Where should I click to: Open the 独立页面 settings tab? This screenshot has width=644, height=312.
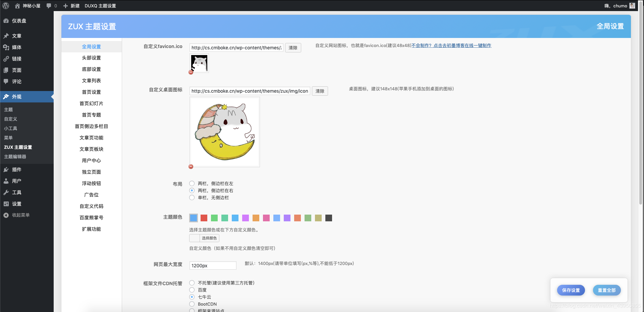[x=92, y=172]
